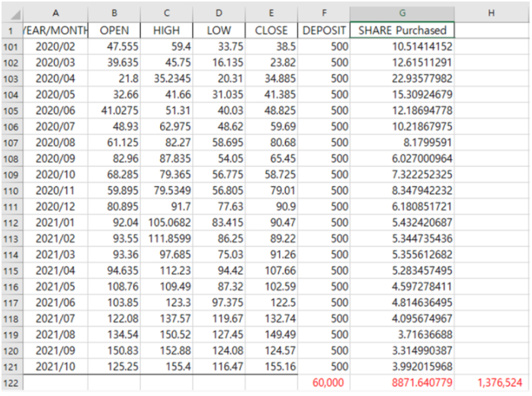Screen dimensions: 532x396
Task: Click the LOW header cell
Action: (219, 30)
